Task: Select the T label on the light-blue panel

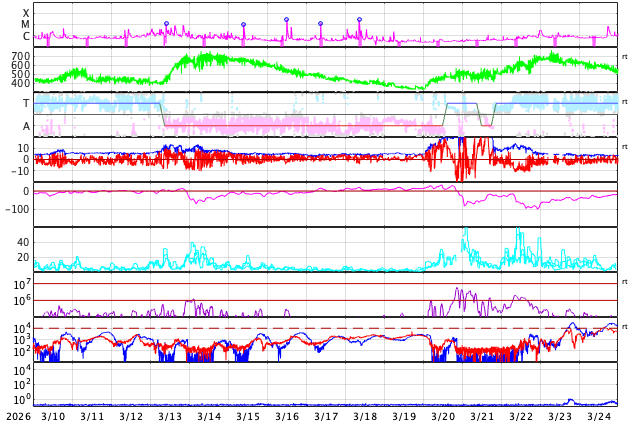Action: coord(26,104)
